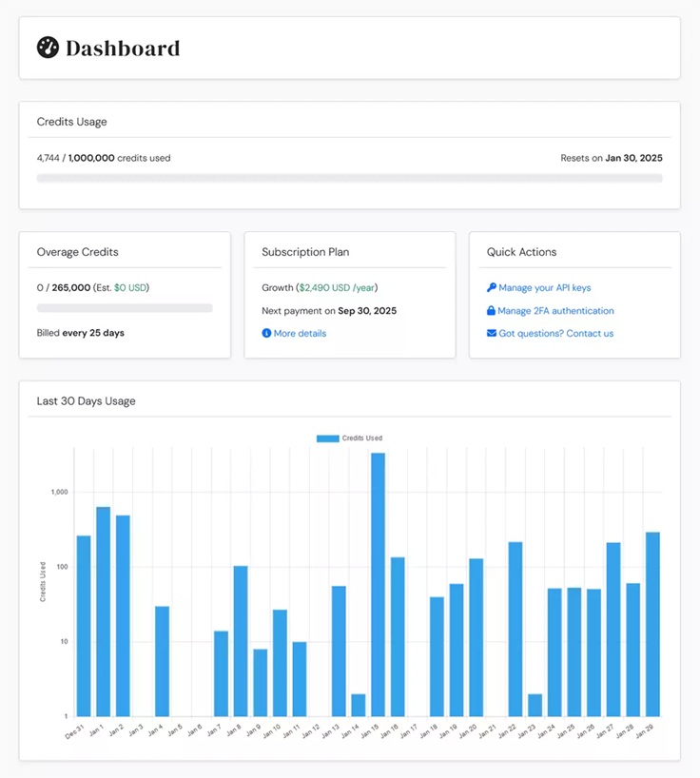Click the Credits Usage progress bar

[349, 178]
